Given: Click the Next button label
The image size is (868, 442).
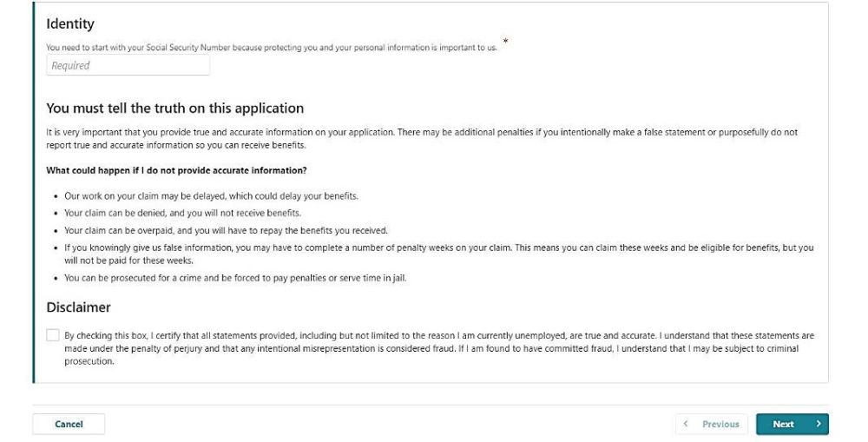Looking at the screenshot, I should tap(783, 424).
